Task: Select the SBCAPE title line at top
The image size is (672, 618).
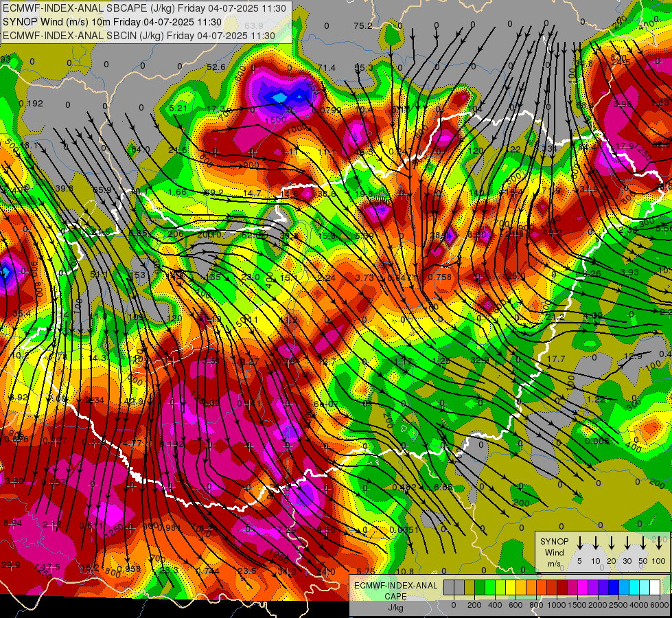Action: tap(144, 8)
